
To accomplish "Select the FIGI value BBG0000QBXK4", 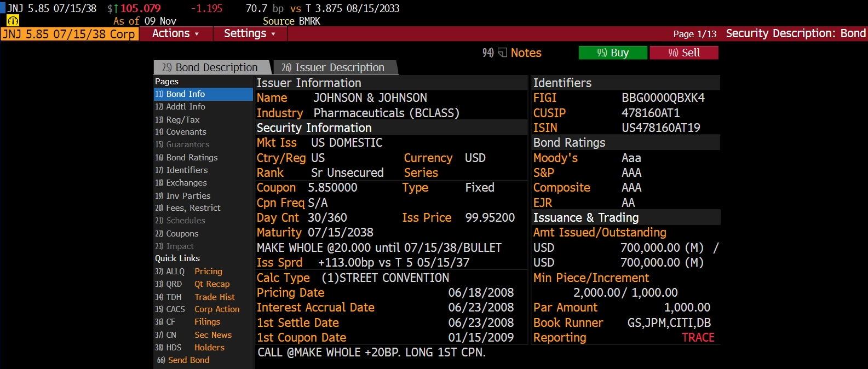I will (x=663, y=98).
